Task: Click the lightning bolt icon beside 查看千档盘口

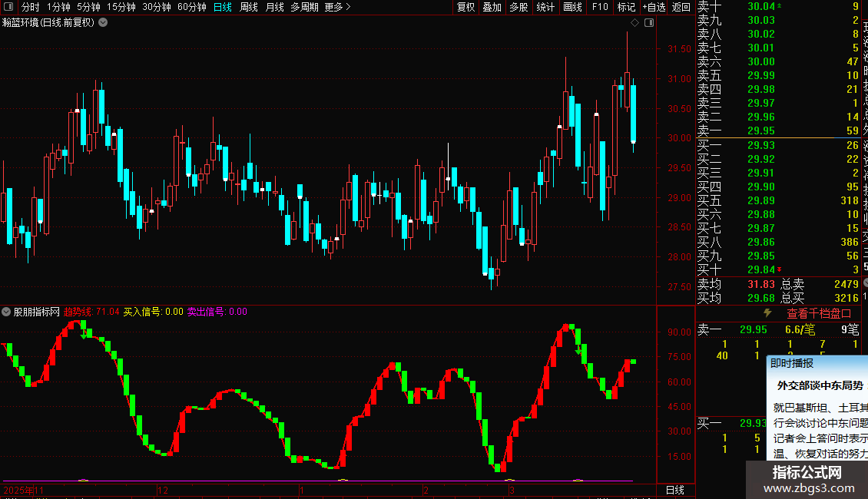Action: (x=768, y=313)
